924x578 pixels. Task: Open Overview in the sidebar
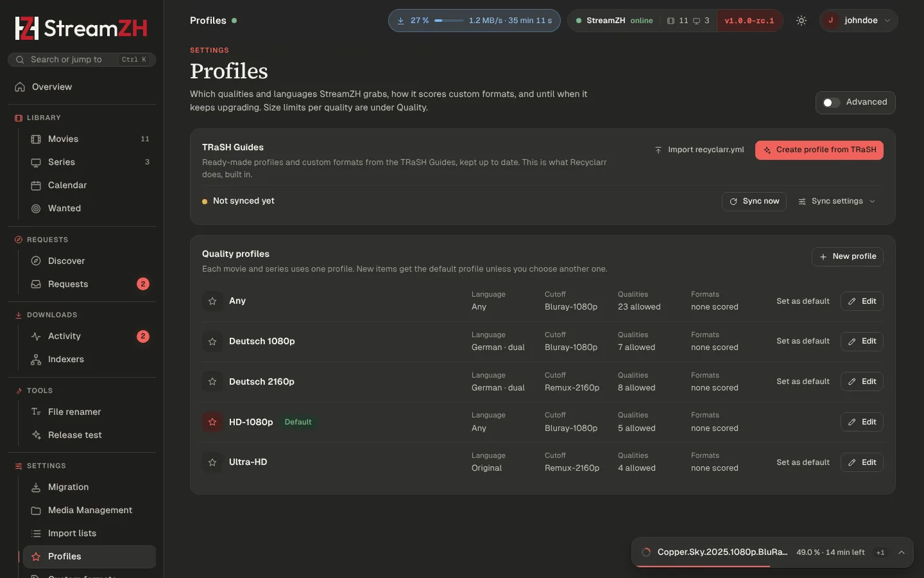coord(81,87)
